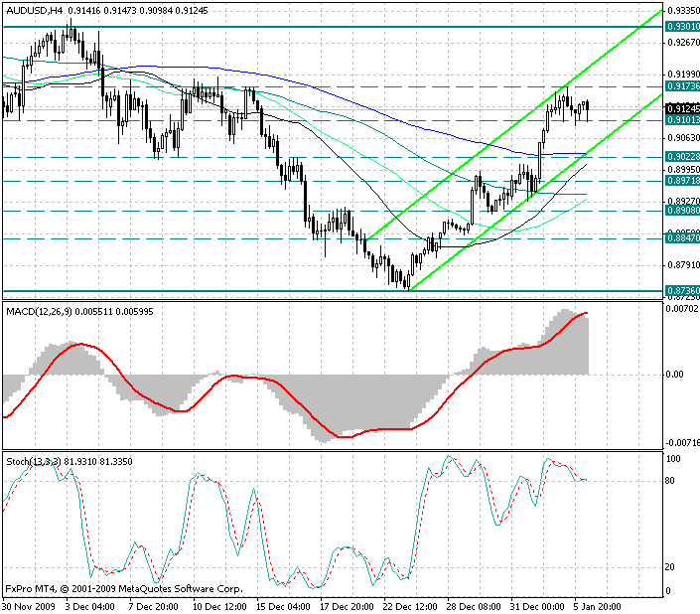Image resolution: width=700 pixels, height=614 pixels.
Task: Click the AUDUSD,H4 chart title text
Action: click(x=35, y=11)
